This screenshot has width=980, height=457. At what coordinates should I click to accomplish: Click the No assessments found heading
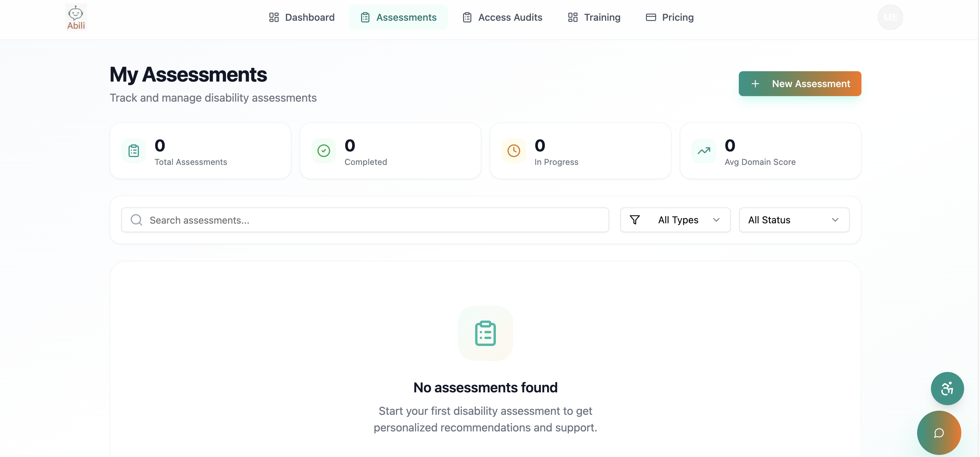tap(486, 388)
